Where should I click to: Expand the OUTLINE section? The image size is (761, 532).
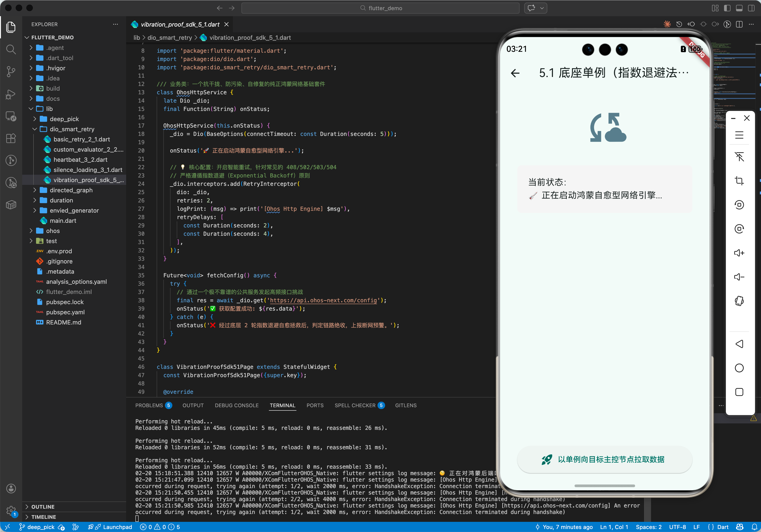(43, 507)
